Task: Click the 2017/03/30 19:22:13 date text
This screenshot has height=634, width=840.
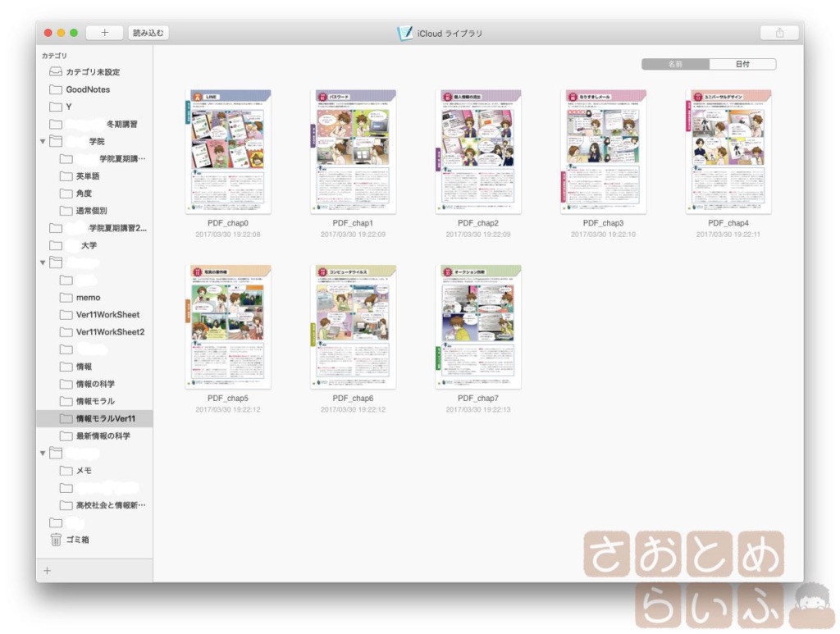Action: (478, 409)
